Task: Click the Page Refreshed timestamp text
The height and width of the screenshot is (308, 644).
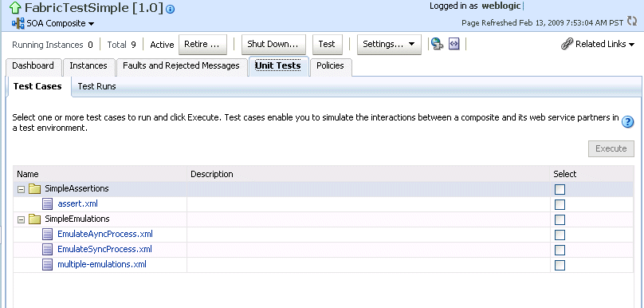Action: [x=543, y=23]
